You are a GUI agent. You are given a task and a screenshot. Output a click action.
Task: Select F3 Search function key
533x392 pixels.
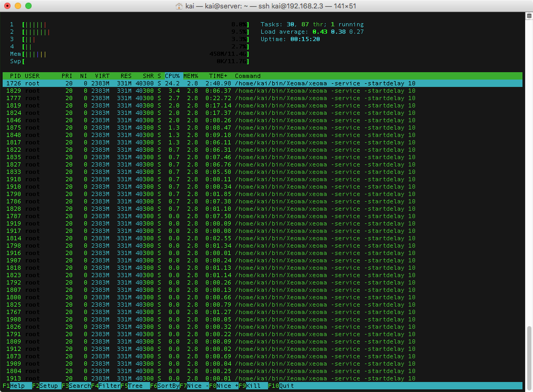[76, 386]
